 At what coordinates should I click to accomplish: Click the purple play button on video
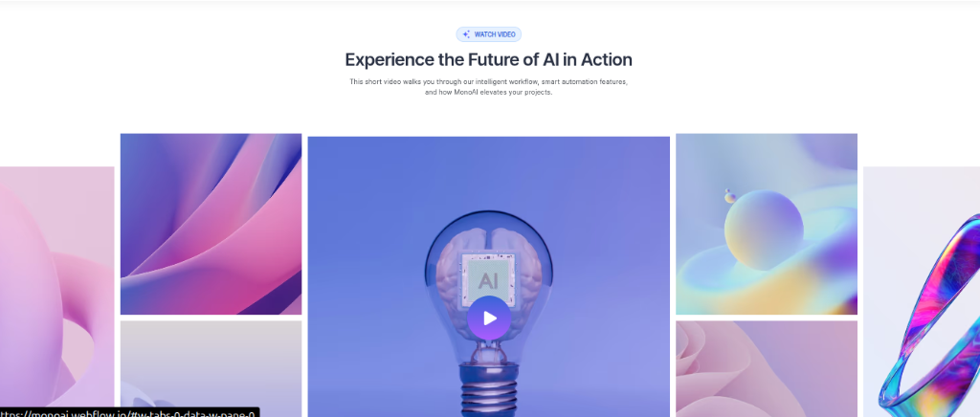[x=489, y=318]
